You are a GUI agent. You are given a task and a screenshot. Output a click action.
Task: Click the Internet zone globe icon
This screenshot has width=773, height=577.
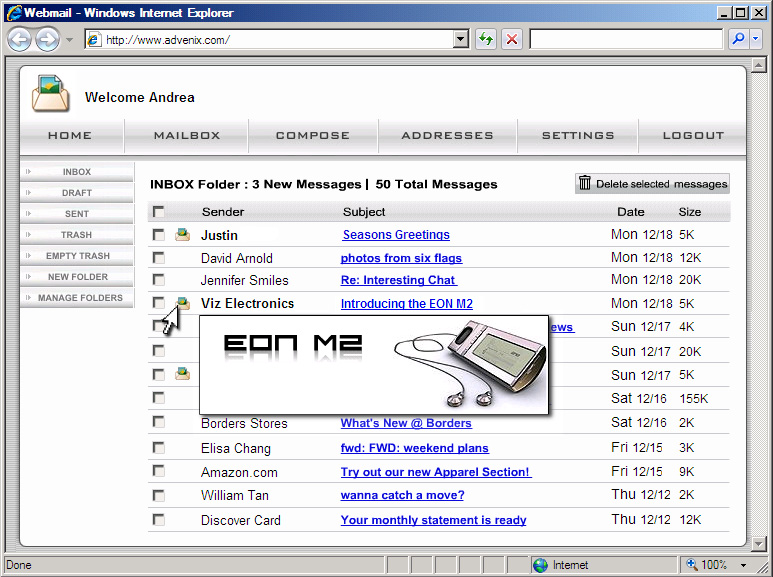coord(540,565)
